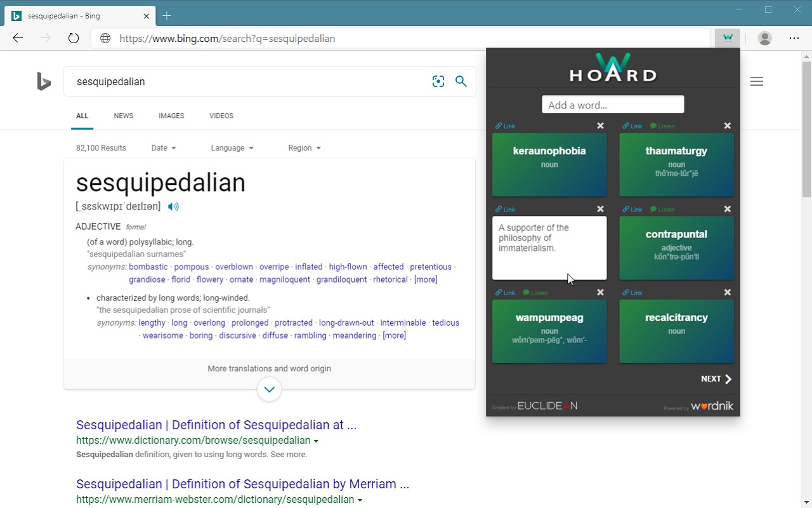Screen dimensions: 812x508
Task: Go back to the previous page
Action: [x=18, y=38]
